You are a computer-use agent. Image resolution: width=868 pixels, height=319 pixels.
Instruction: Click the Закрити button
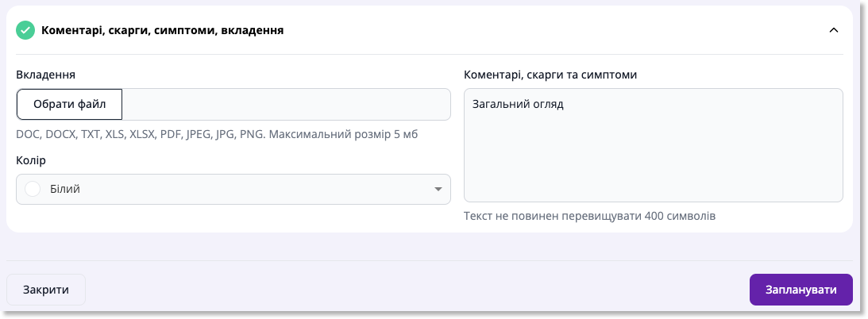46,290
